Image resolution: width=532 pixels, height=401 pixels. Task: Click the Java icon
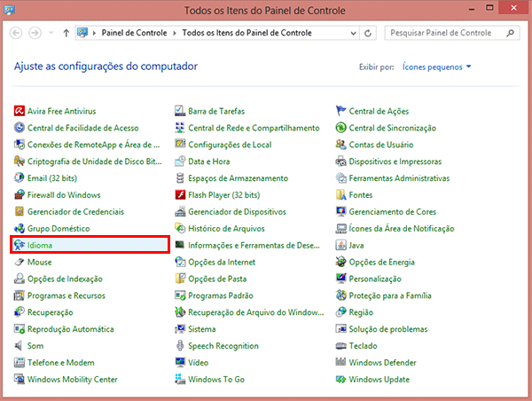[x=340, y=245]
